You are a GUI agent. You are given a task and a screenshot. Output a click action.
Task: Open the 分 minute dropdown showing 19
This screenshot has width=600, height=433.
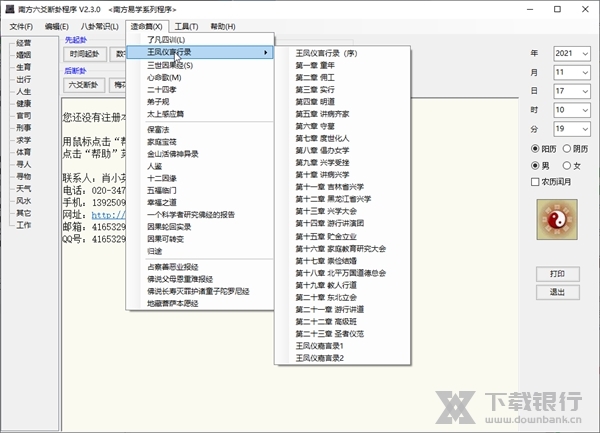point(572,129)
